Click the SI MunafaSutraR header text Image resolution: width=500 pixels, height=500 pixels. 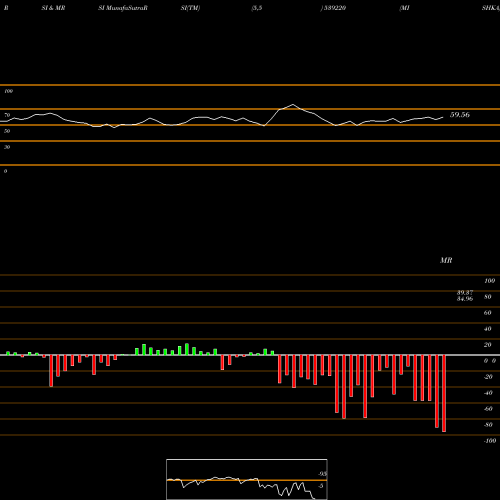click(123, 8)
